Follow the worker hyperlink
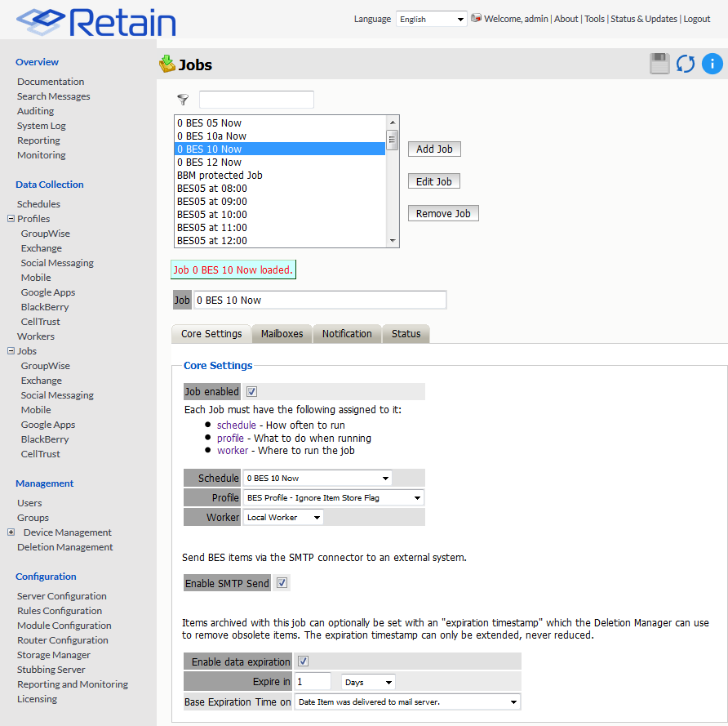Viewport: 728px width, 726px height. (x=233, y=451)
